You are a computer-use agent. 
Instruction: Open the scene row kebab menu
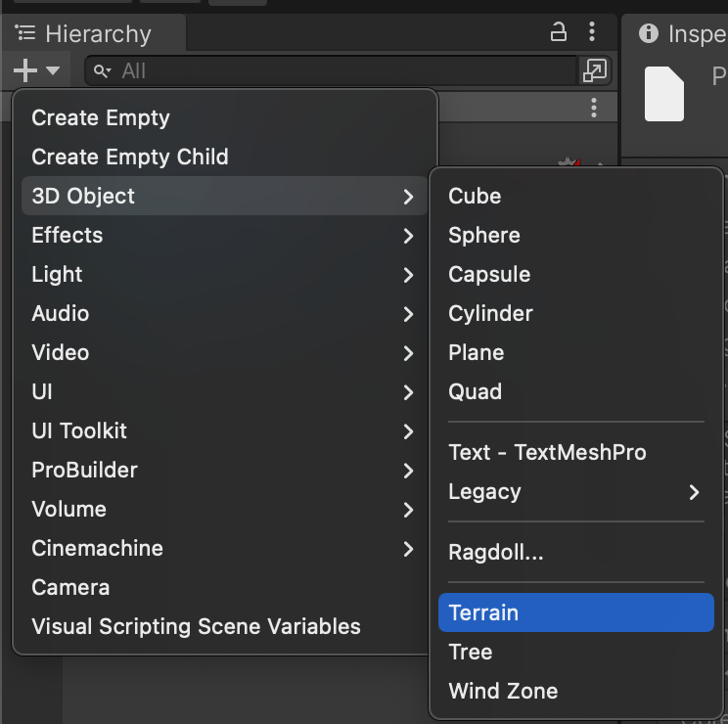594,108
